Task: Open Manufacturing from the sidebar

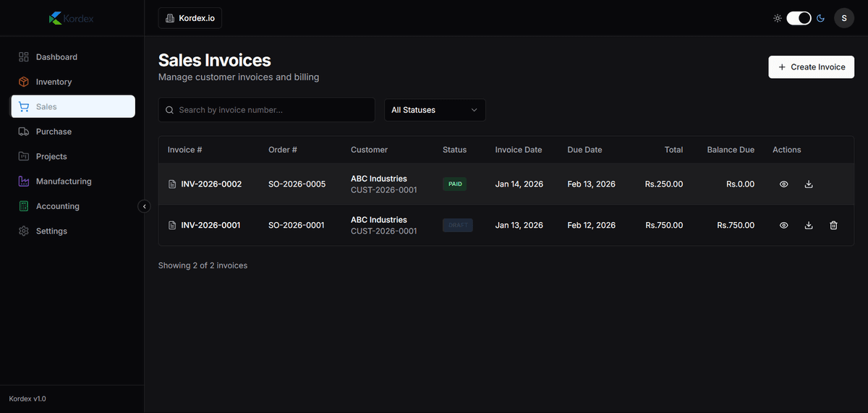Action: pos(63,182)
